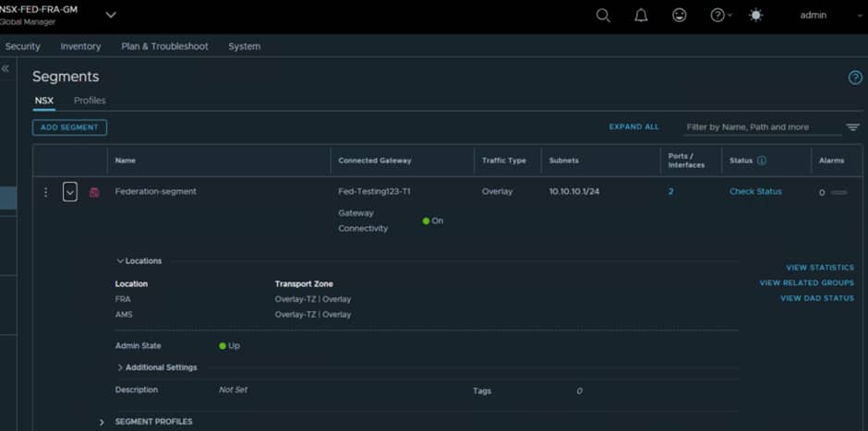This screenshot has width=868, height=431.
Task: Click Ports / Interfaces column header
Action: coord(686,161)
